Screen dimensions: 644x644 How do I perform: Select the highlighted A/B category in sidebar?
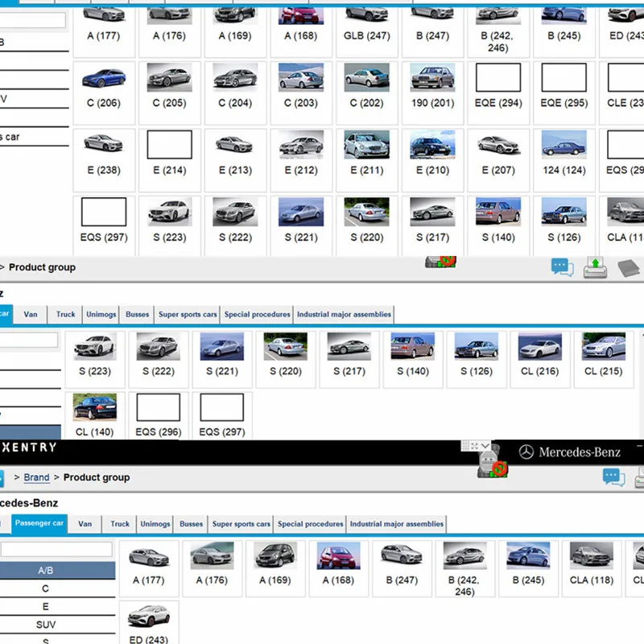[57, 571]
